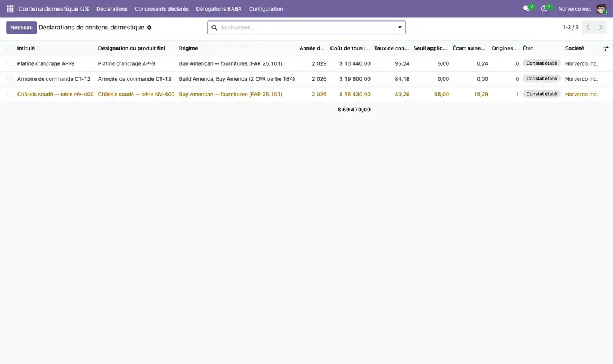The height and width of the screenshot is (364, 613).
Task: Sort by the État column header
Action: pyautogui.click(x=528, y=48)
